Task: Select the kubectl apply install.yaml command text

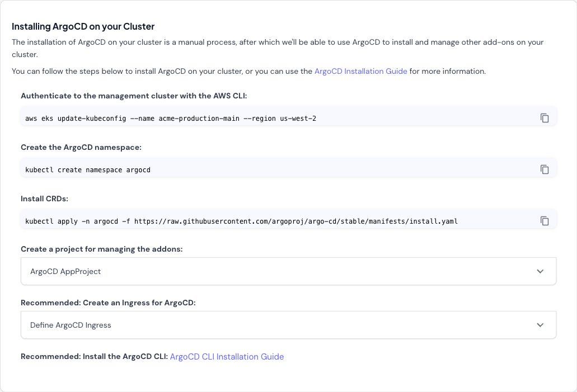Action: coord(241,221)
